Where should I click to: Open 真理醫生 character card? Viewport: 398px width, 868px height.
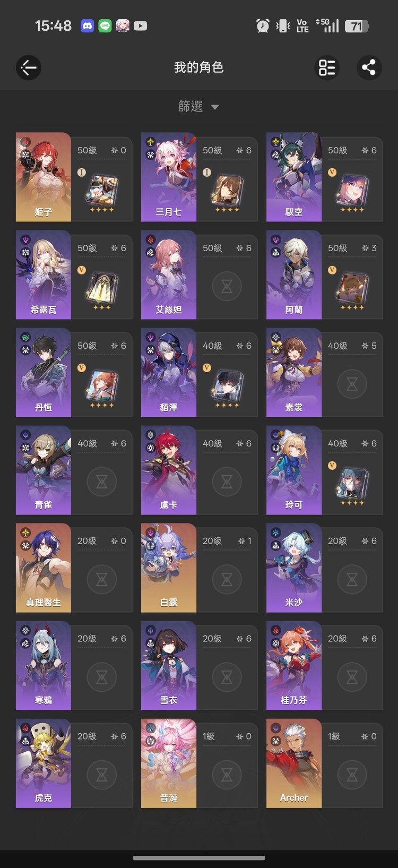tap(74, 568)
